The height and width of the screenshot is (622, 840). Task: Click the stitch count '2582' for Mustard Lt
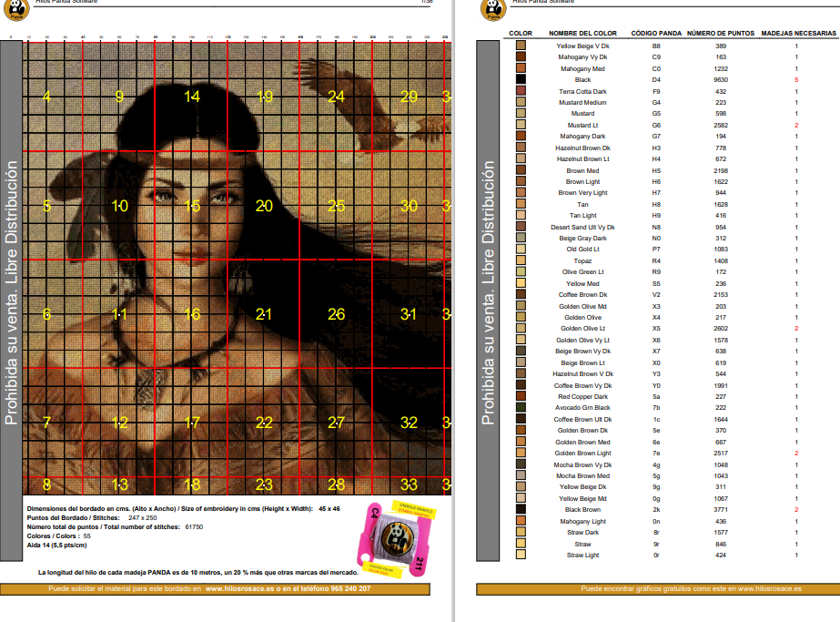coord(721,126)
